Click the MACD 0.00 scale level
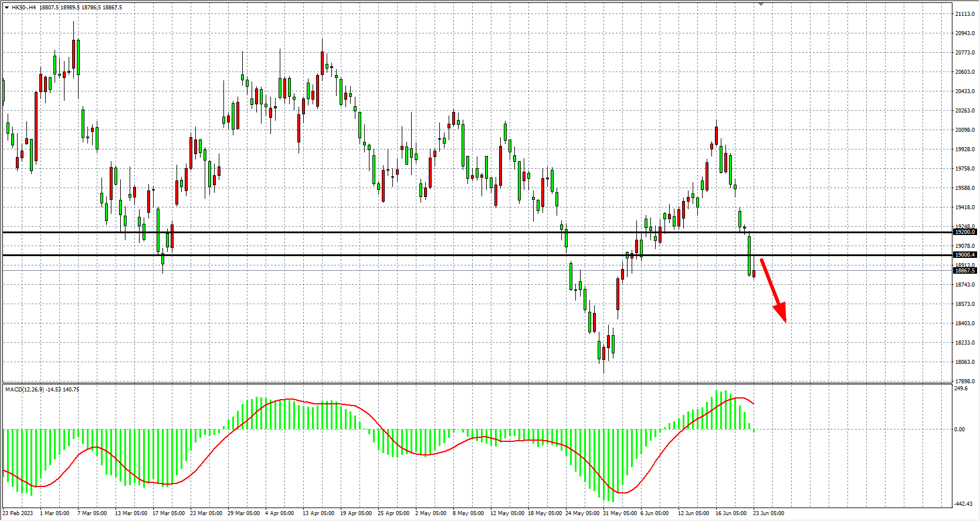The image size is (980, 521). [x=959, y=430]
